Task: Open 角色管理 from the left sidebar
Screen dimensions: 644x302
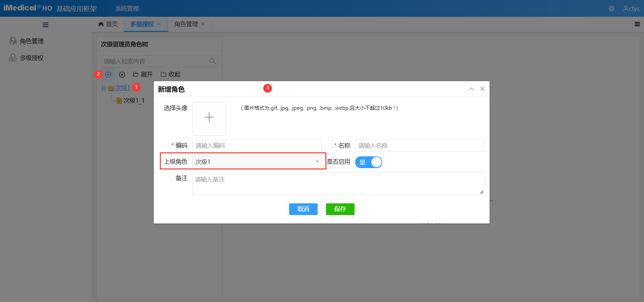Action: coord(32,41)
